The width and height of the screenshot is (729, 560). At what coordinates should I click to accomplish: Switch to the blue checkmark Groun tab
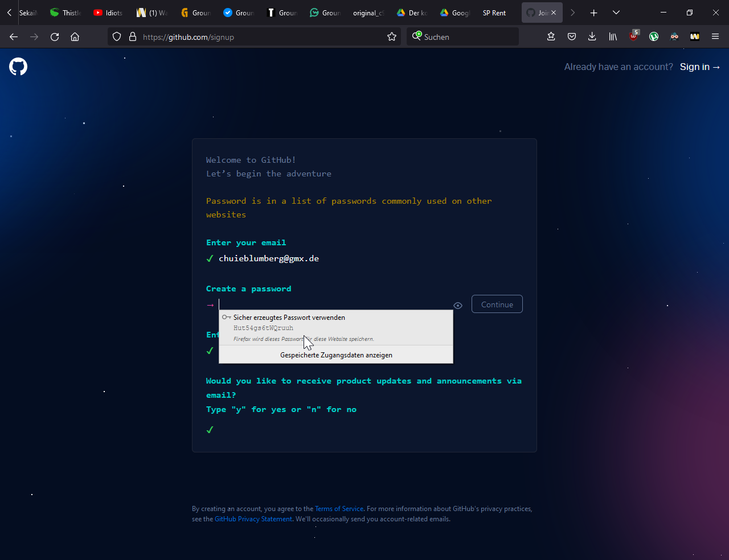point(239,13)
